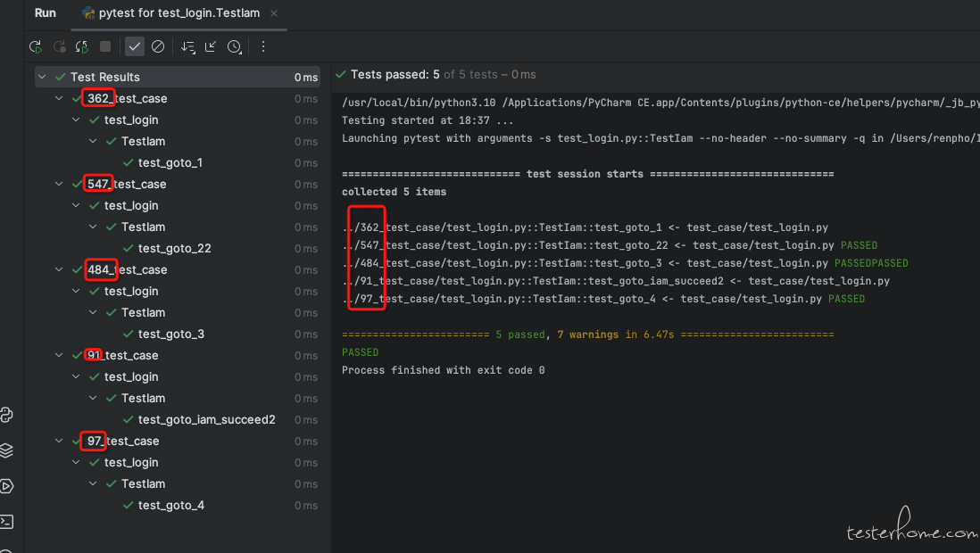The image size is (980, 553).
Task: Open Python Packages sidebar tool icon
Action: point(7,415)
